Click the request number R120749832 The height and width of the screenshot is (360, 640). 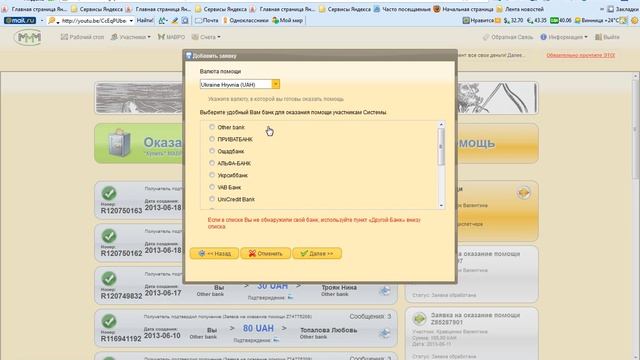click(x=121, y=296)
